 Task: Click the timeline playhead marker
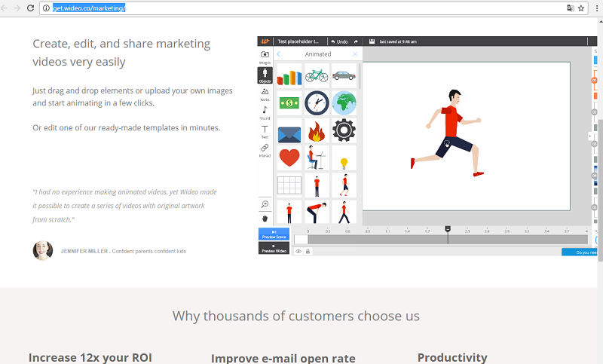pyautogui.click(x=448, y=229)
